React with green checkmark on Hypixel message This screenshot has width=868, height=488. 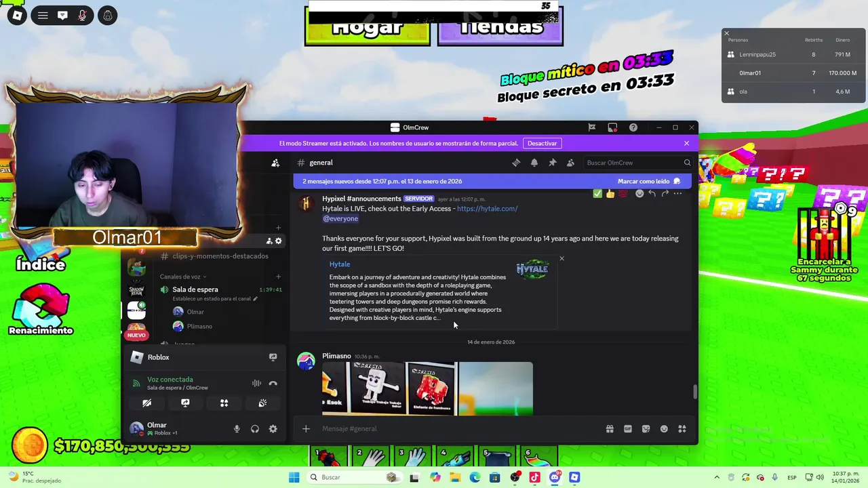pyautogui.click(x=597, y=194)
